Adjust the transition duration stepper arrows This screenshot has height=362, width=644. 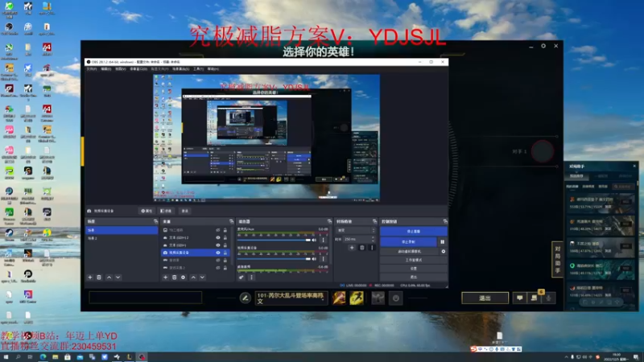tap(373, 239)
